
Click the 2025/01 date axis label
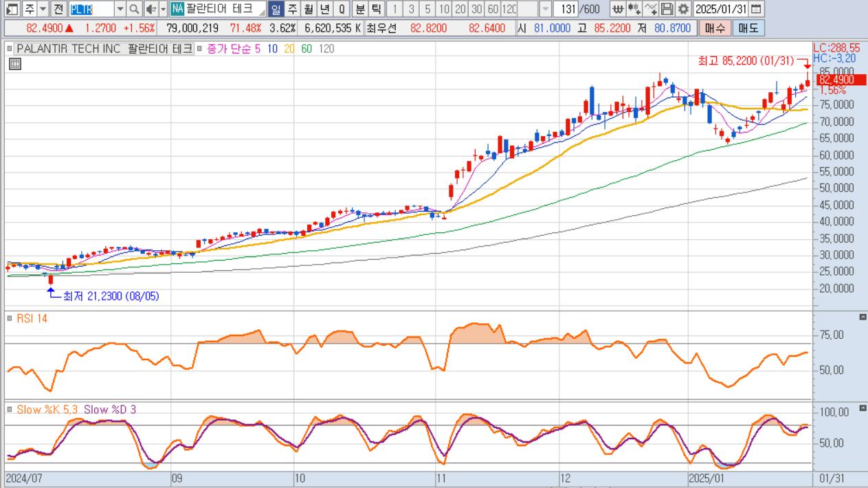(x=708, y=478)
